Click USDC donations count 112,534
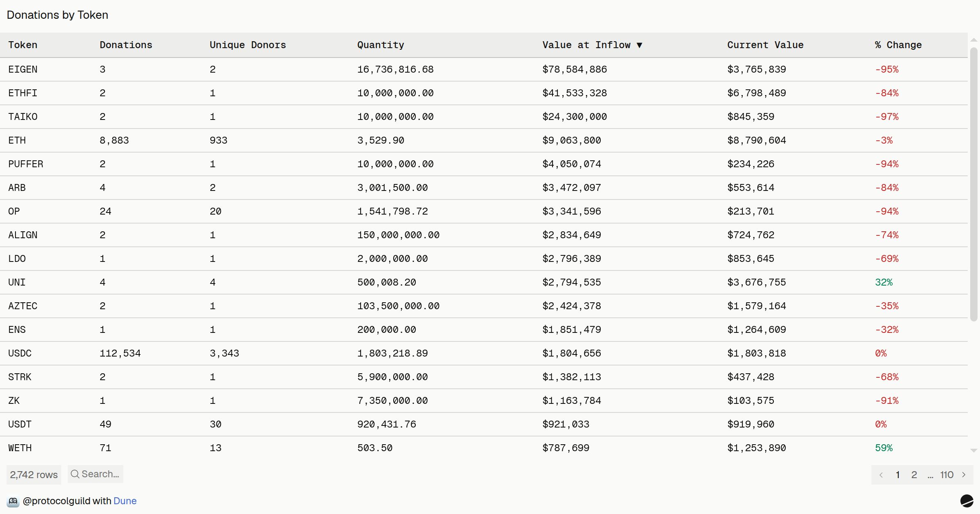The image size is (980, 514). click(120, 353)
